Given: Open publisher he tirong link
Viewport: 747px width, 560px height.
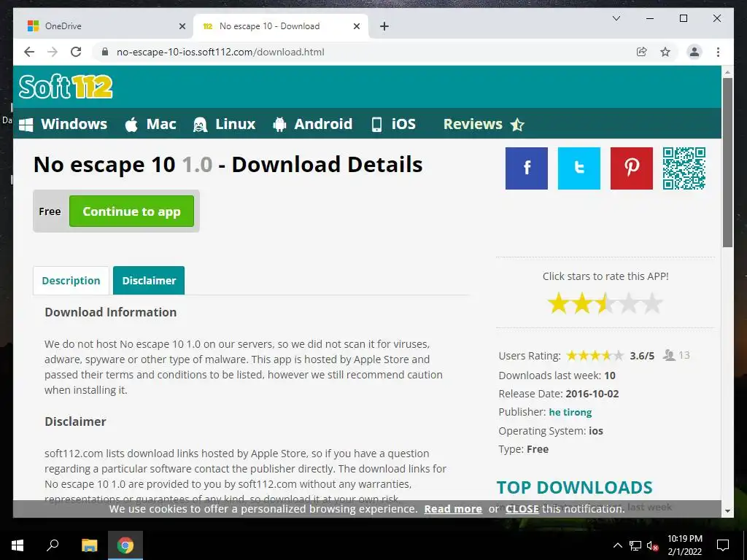Looking at the screenshot, I should (x=570, y=413).
